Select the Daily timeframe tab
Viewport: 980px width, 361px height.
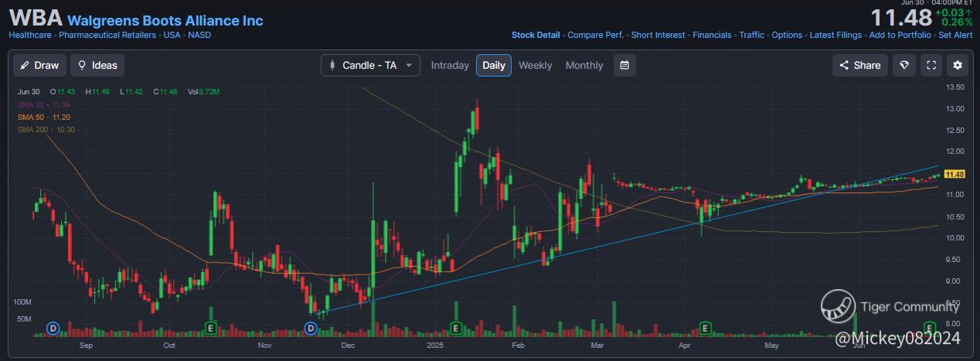[x=494, y=65]
